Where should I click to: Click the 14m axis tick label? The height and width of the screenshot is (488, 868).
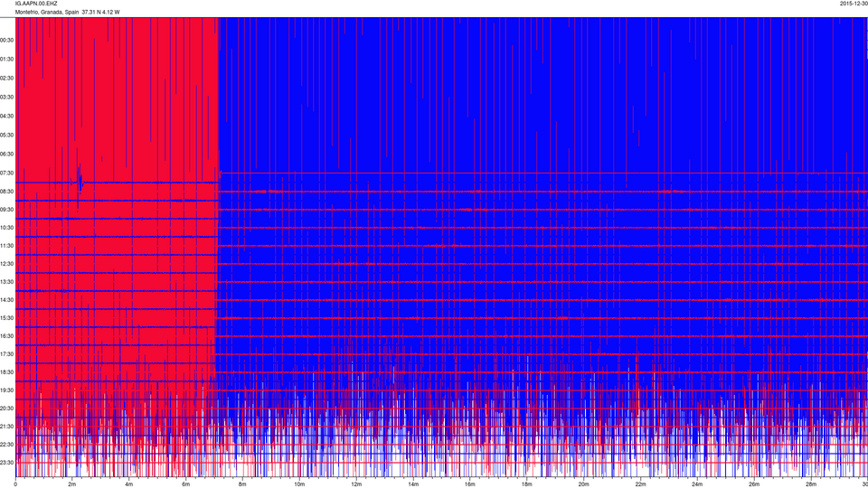click(413, 484)
